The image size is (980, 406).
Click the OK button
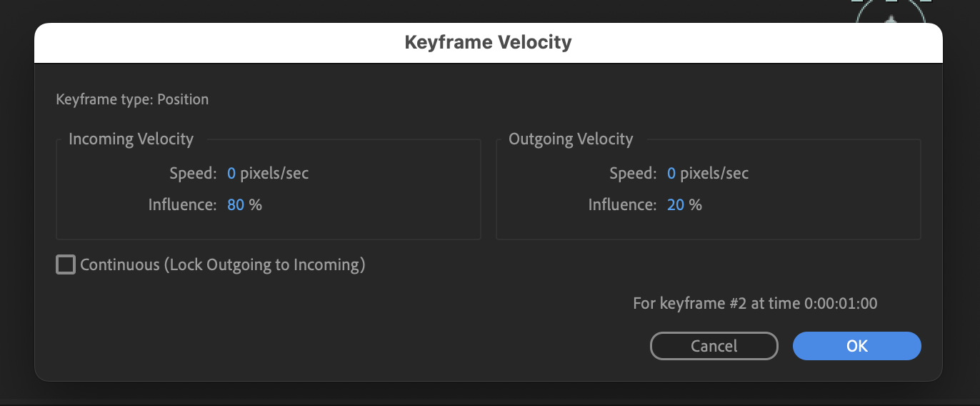856,346
